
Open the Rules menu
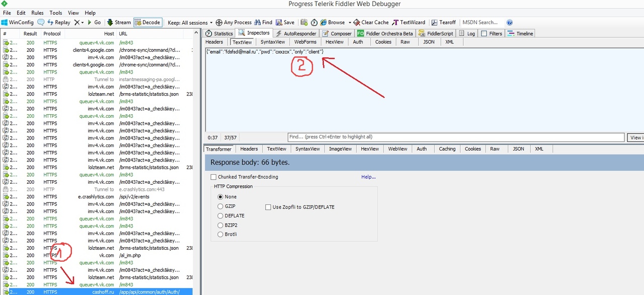click(x=37, y=13)
